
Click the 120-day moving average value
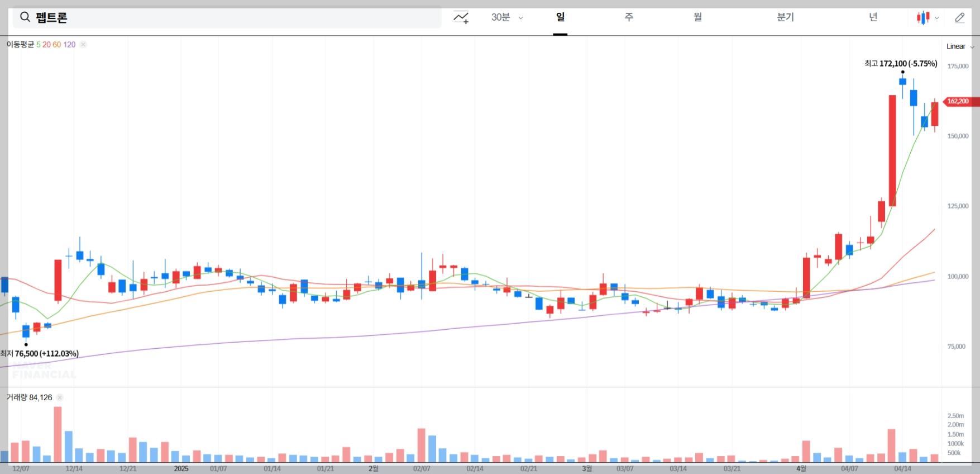[x=69, y=45]
